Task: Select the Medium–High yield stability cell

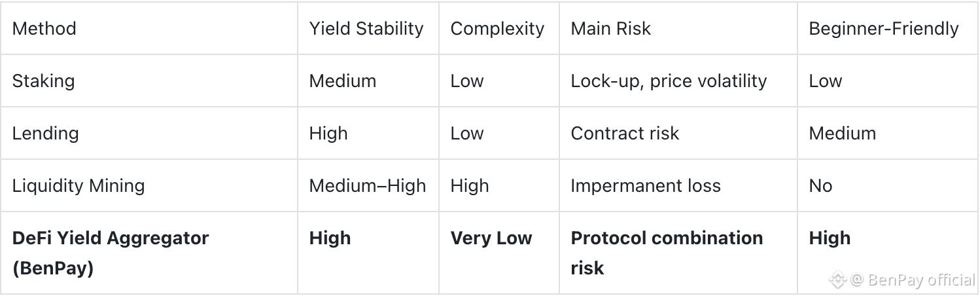Action: click(x=368, y=185)
